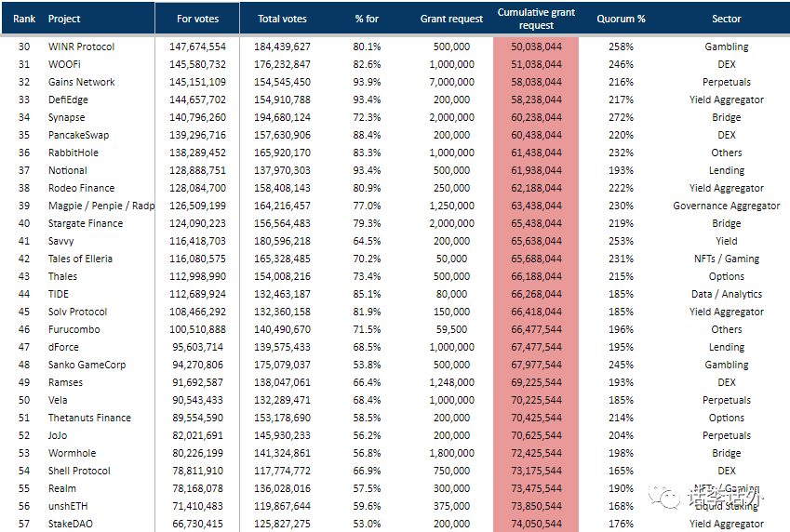Select grant request value 1,248,000
Viewport: 790px width, 532px height.
pos(451,382)
